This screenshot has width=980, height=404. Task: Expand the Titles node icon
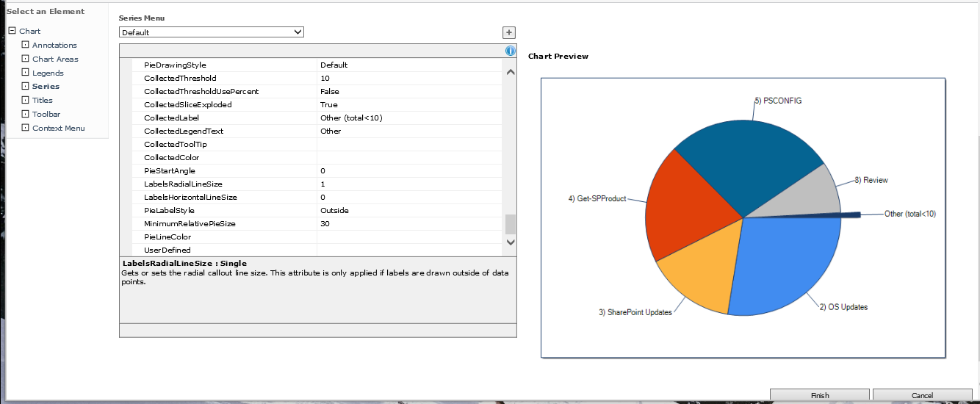(x=25, y=100)
